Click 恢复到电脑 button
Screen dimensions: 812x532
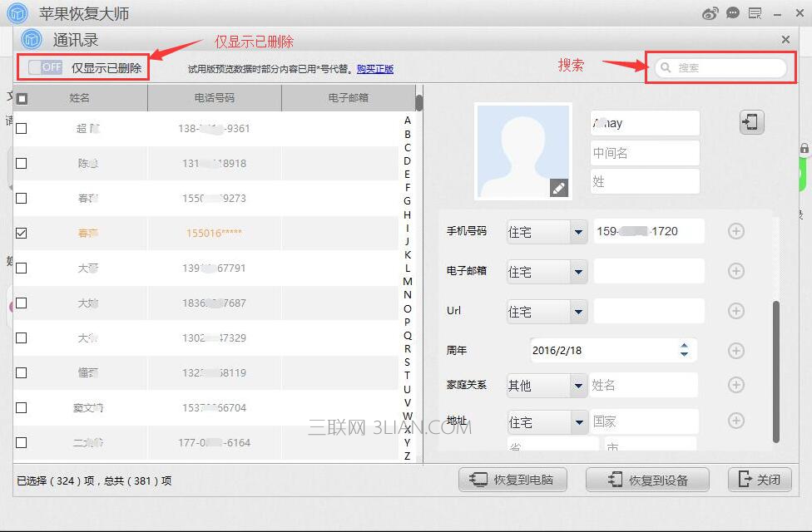click(512, 480)
